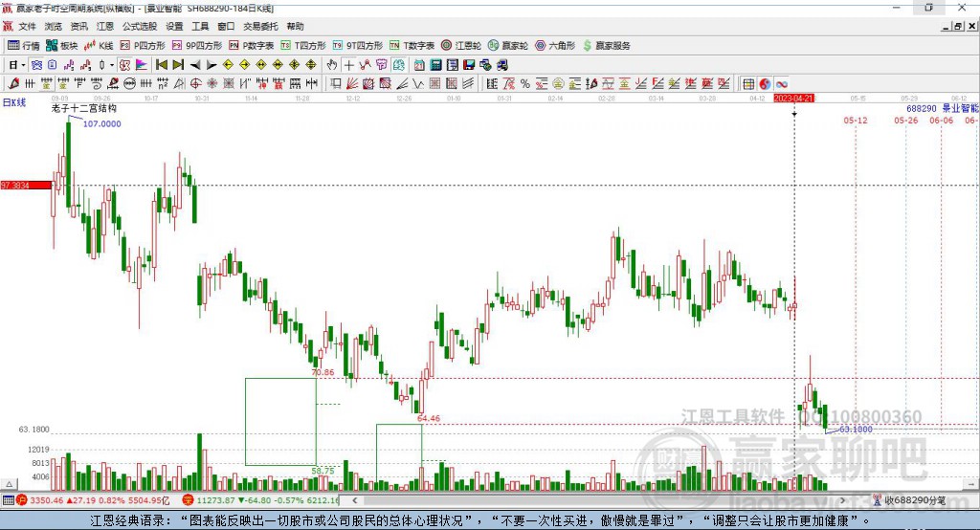Expand the candlestick style dropdown arrow

pyautogui.click(x=112, y=65)
